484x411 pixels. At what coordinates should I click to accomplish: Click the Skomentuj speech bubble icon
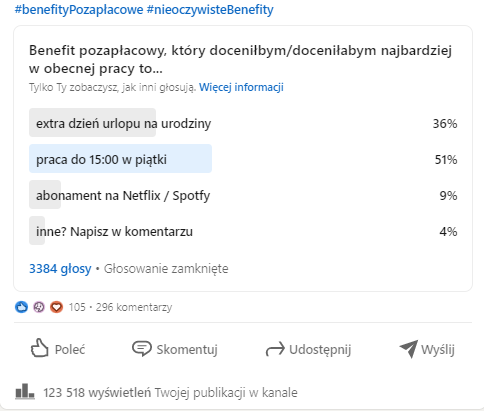(x=142, y=349)
